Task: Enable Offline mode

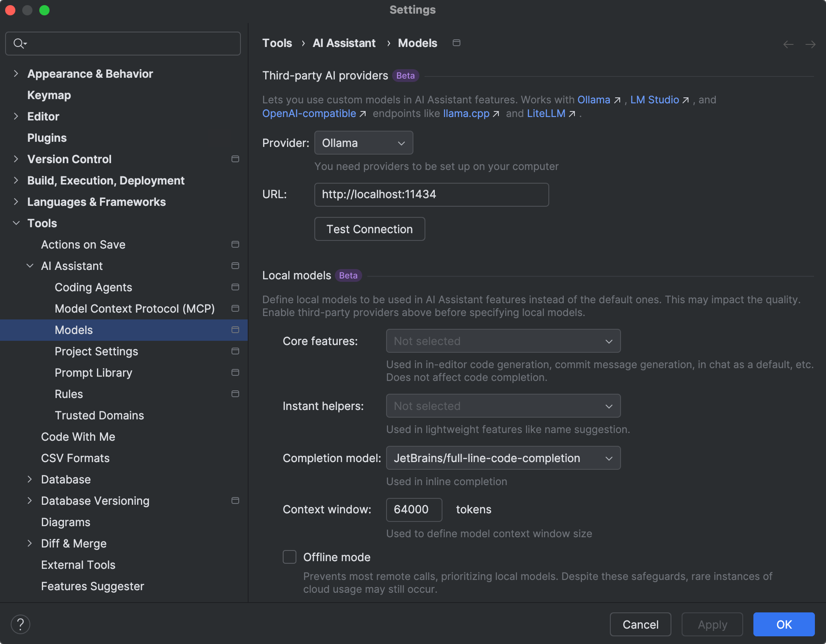Action: (289, 557)
